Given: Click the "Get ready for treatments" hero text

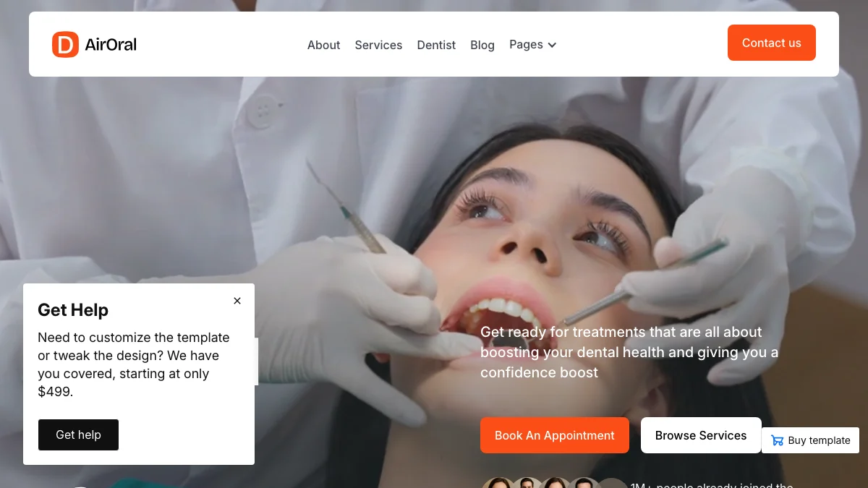Looking at the screenshot, I should [629, 352].
